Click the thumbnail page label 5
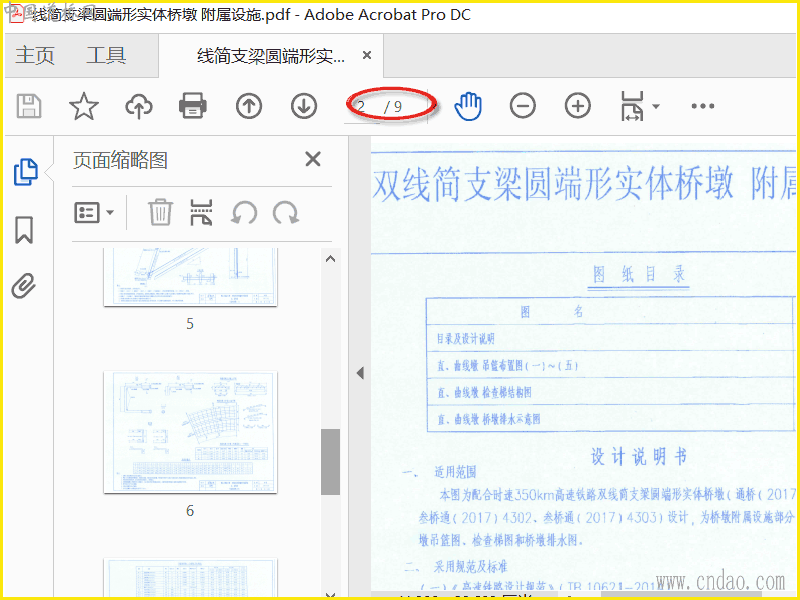Viewport: 800px width, 600px height. pyautogui.click(x=190, y=323)
